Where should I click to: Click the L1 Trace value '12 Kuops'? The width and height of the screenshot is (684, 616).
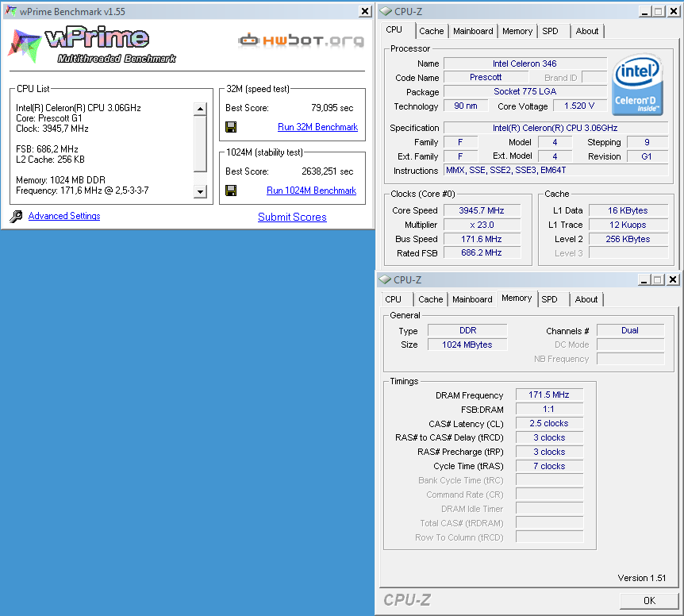point(628,225)
